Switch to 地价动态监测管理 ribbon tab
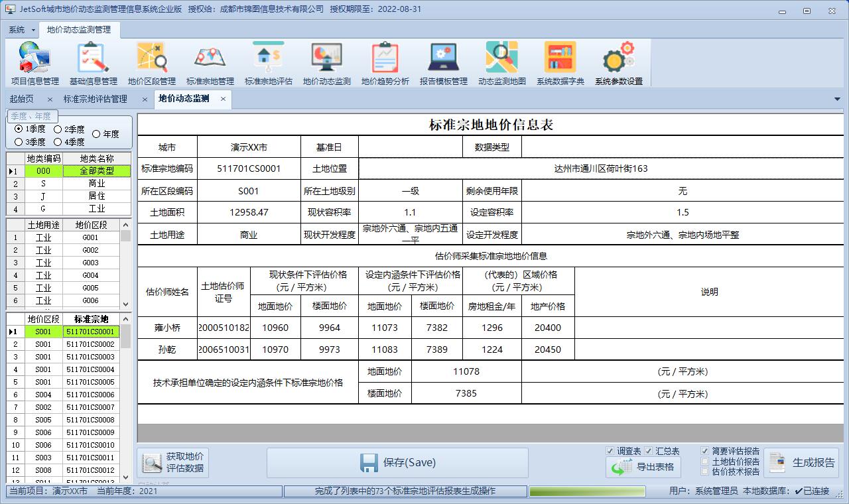 point(79,30)
